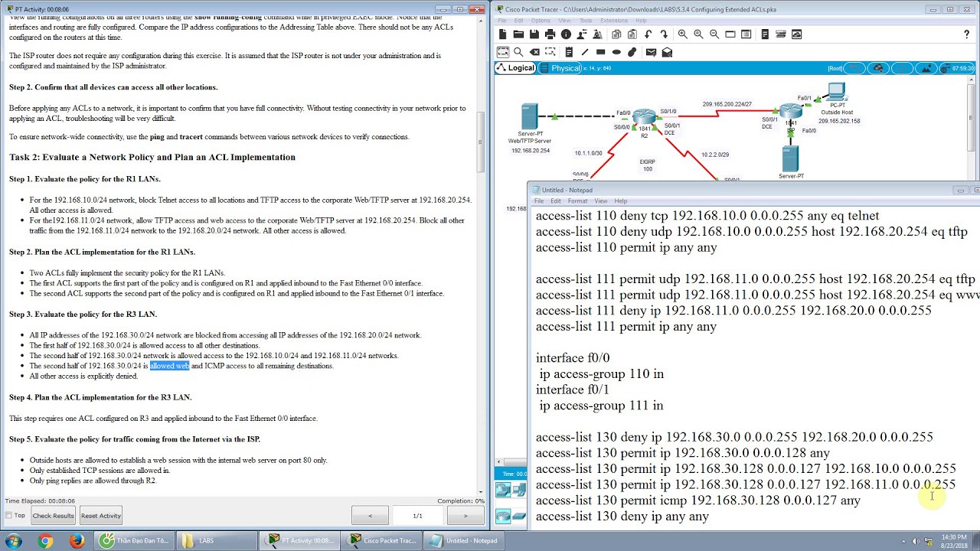Open Notepad View menu
This screenshot has height=551, width=980.
pyautogui.click(x=601, y=201)
